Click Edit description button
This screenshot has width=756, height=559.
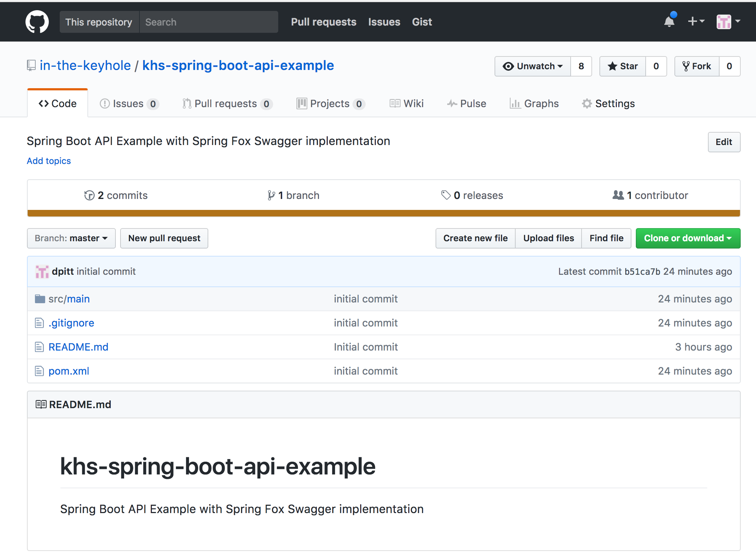[x=724, y=142]
